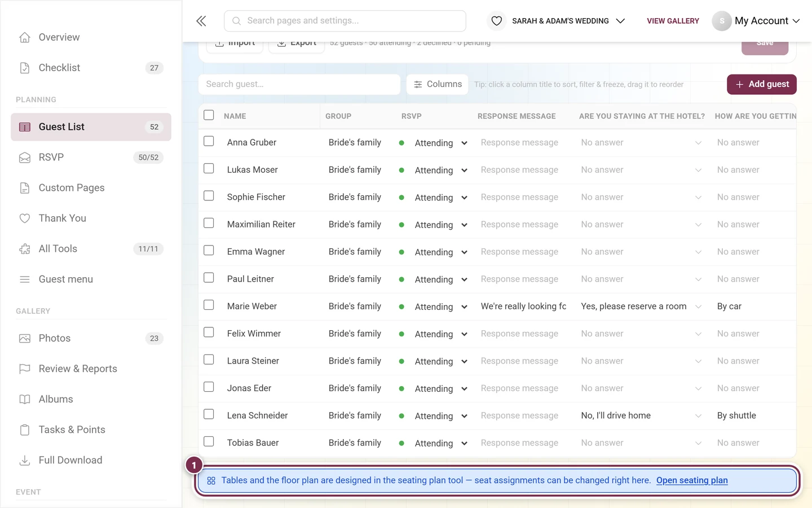Click the Full Download arrow icon
The image size is (812, 508).
(25, 461)
